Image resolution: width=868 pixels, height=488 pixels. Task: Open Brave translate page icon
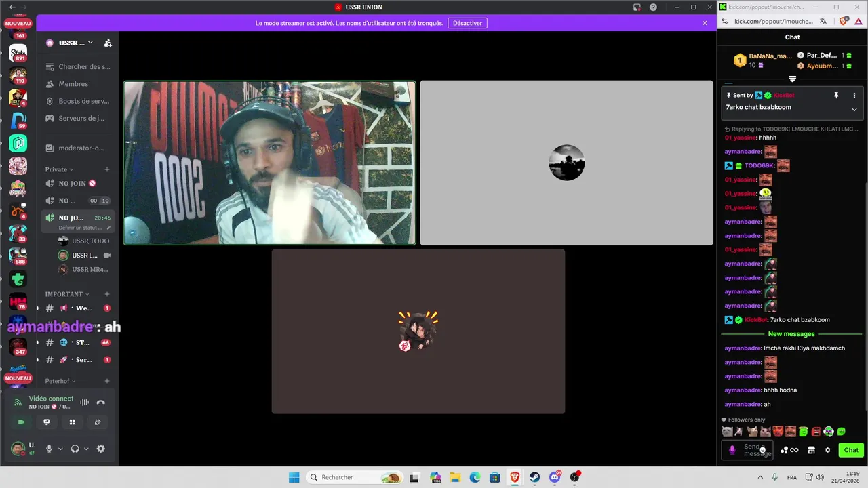[823, 22]
